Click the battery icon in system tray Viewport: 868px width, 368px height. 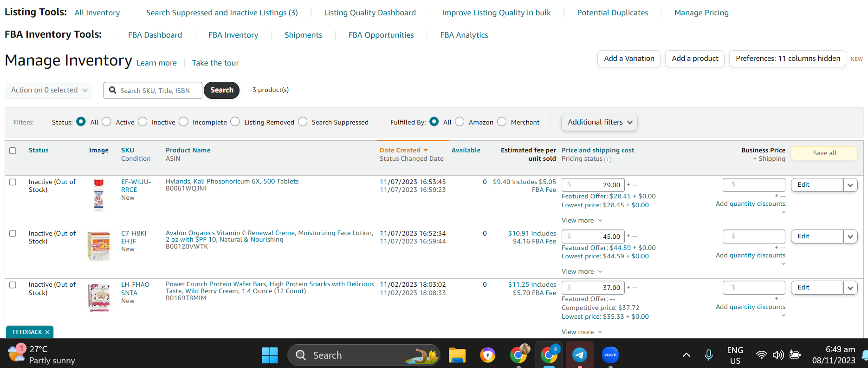coord(795,355)
